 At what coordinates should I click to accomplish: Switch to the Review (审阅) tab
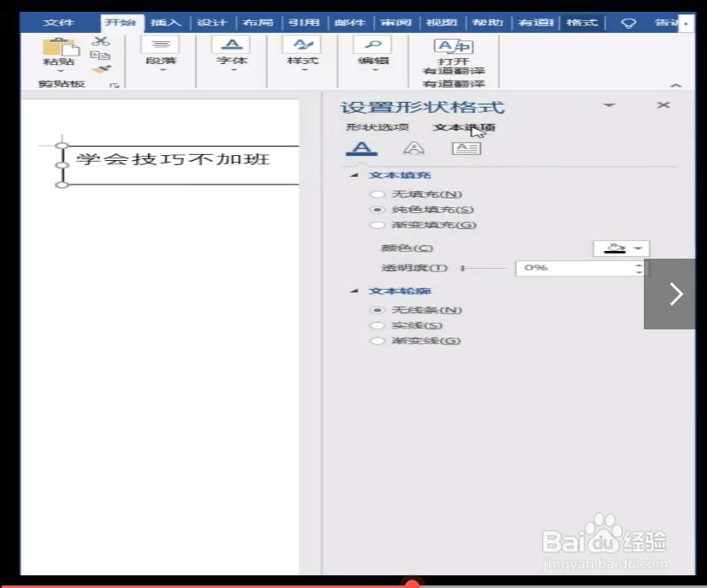(x=396, y=23)
